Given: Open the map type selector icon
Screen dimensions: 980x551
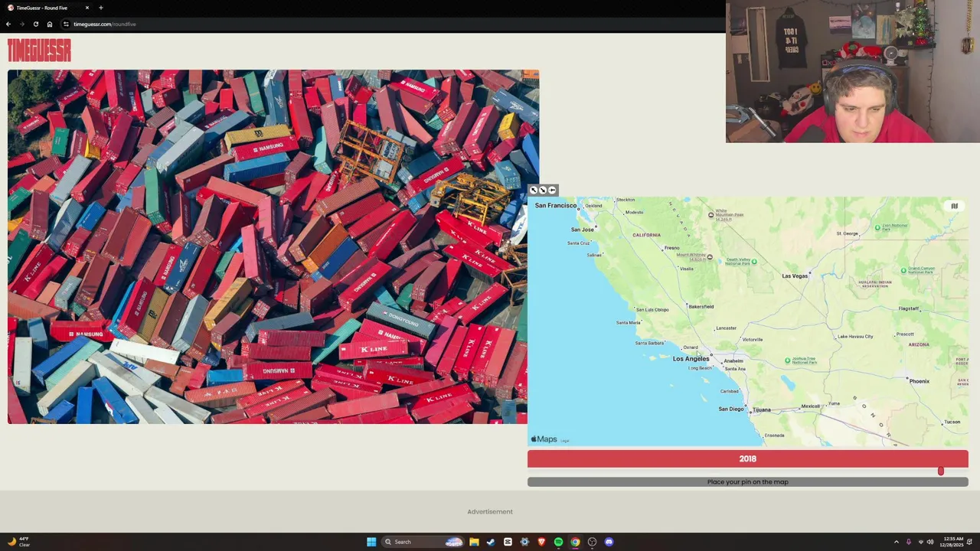Looking at the screenshot, I should click(x=954, y=206).
